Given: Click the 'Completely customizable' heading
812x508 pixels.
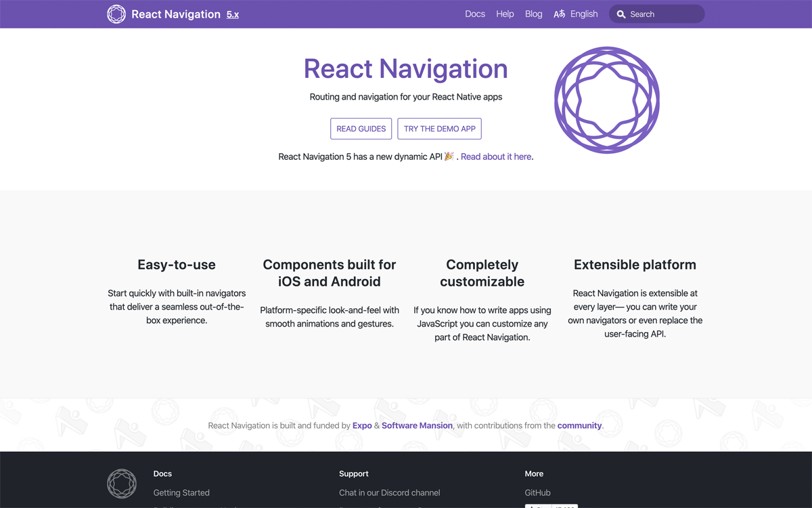Looking at the screenshot, I should [482, 273].
